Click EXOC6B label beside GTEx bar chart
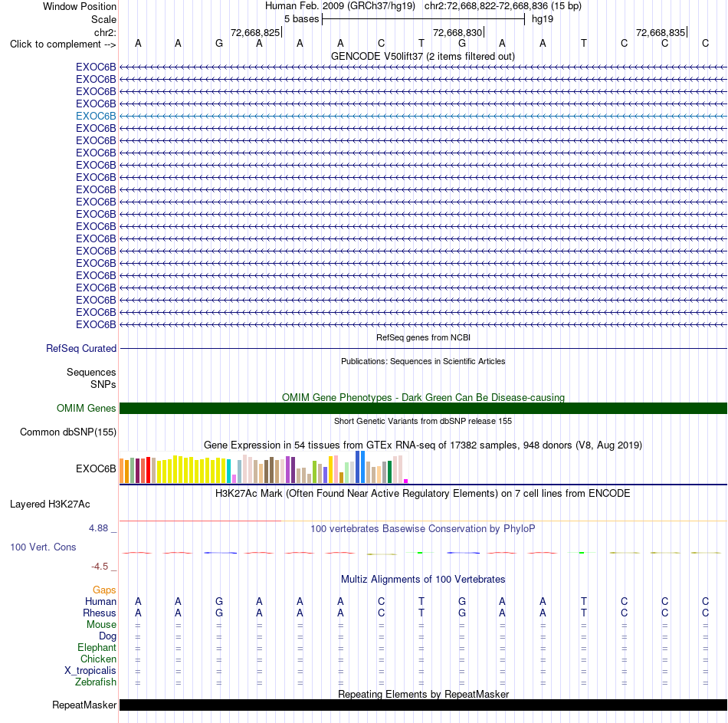 tap(96, 468)
